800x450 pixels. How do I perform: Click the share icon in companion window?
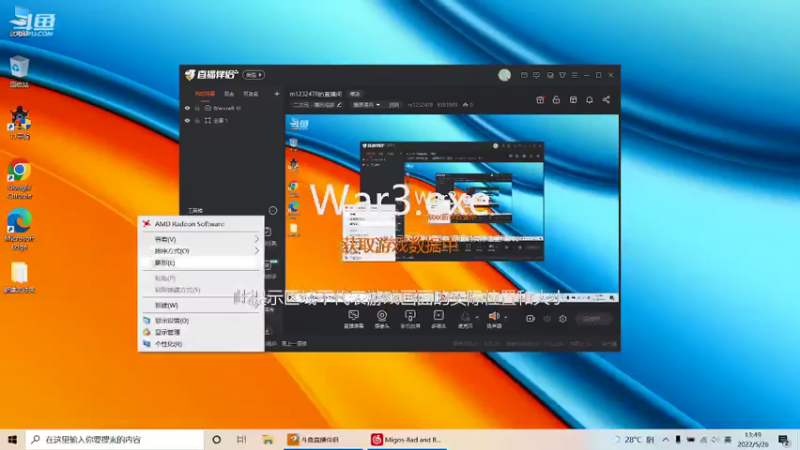606,99
